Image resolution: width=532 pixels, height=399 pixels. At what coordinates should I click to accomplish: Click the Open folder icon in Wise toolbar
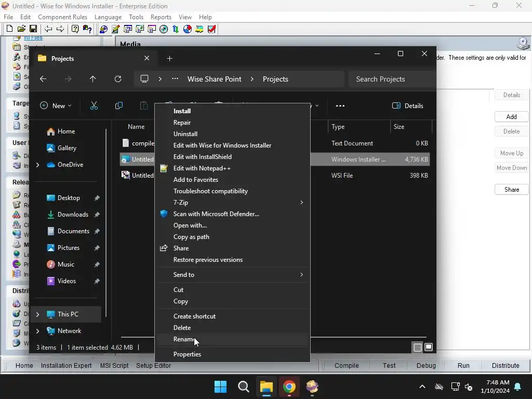(x=21, y=29)
